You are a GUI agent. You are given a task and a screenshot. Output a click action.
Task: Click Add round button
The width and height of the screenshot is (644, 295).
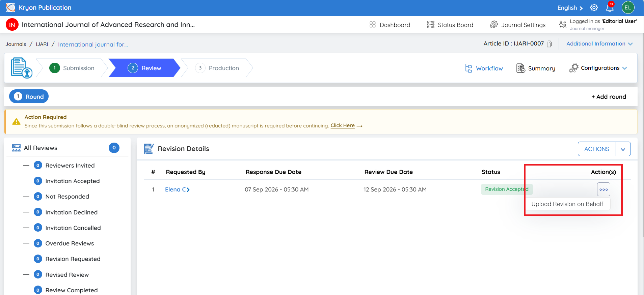pos(609,97)
